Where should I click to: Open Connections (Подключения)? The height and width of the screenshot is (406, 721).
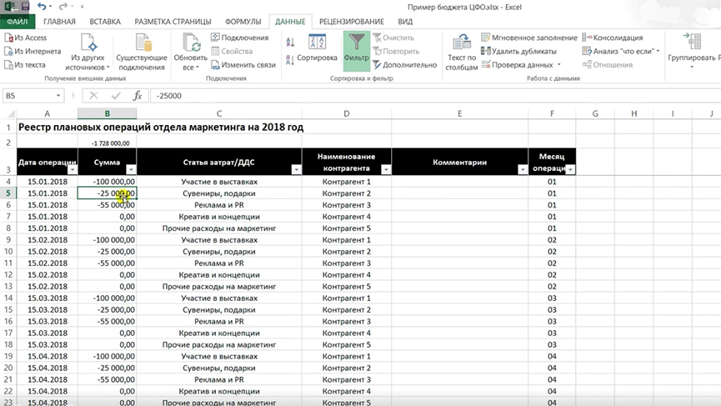tap(240, 38)
